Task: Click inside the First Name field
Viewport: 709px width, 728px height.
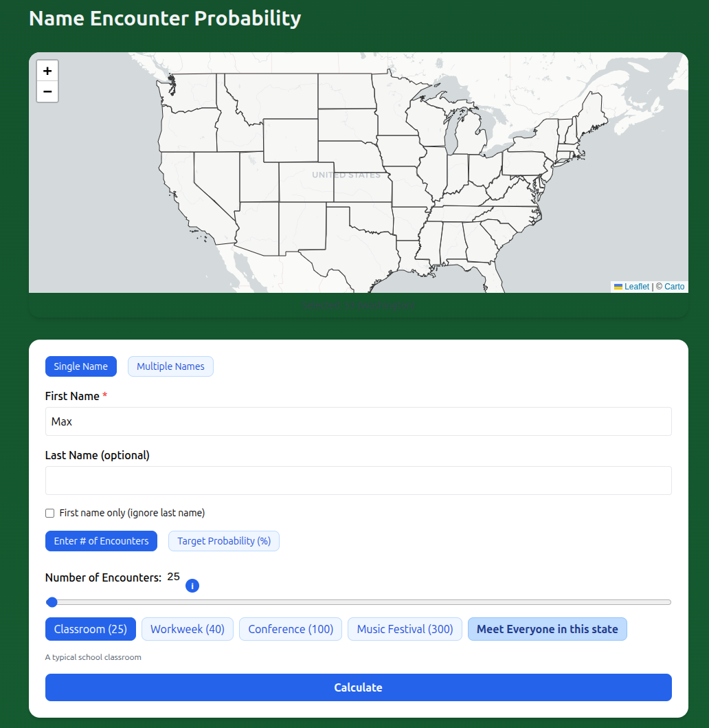Action: click(x=358, y=421)
